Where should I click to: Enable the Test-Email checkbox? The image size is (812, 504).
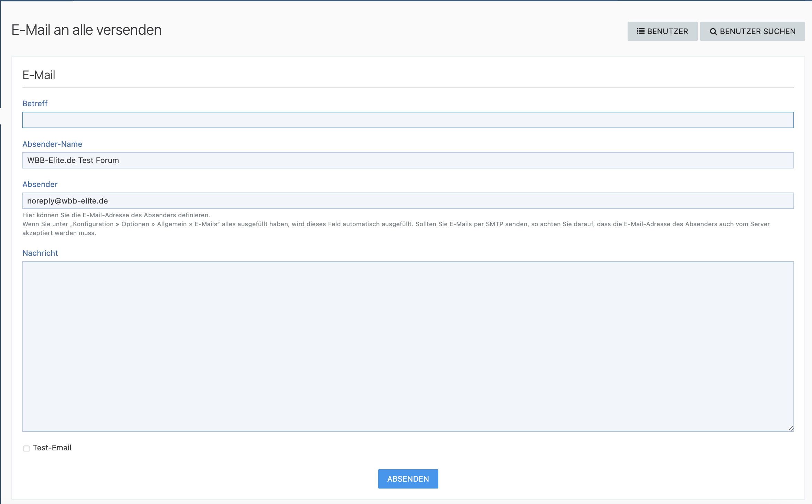[26, 448]
